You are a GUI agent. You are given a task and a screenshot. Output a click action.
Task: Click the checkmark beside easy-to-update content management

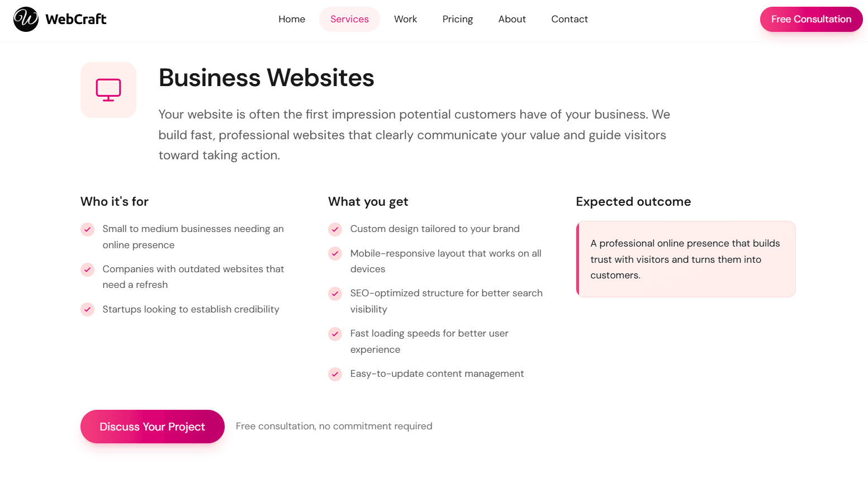(335, 374)
